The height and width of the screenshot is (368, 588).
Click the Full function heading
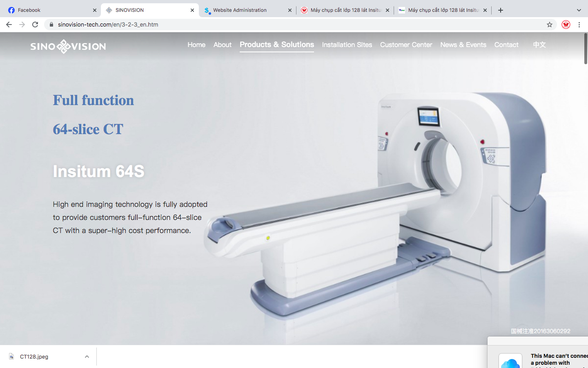94,100
